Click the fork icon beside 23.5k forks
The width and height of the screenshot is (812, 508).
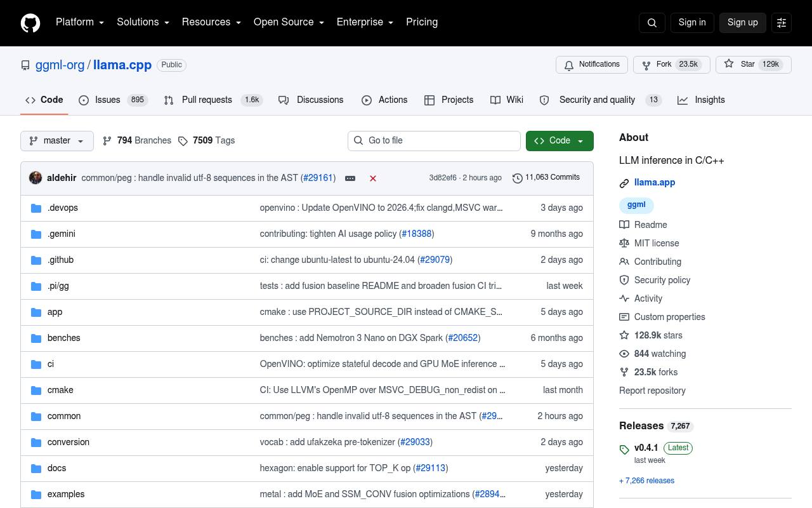point(624,372)
